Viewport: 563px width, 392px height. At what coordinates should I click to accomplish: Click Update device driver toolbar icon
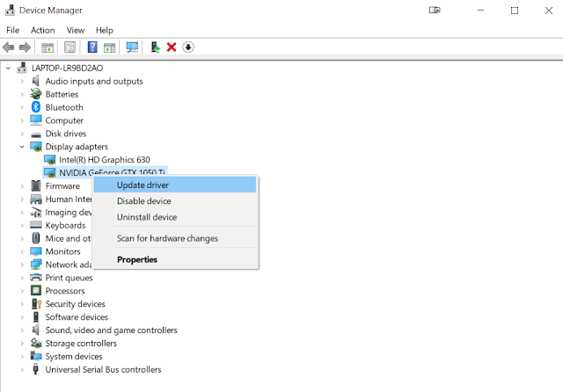tap(155, 47)
